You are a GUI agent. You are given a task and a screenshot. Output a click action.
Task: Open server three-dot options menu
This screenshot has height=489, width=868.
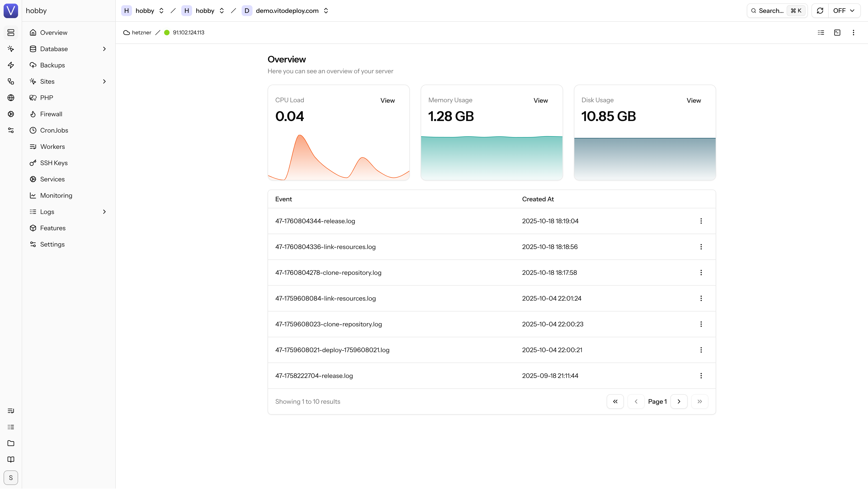coord(853,32)
